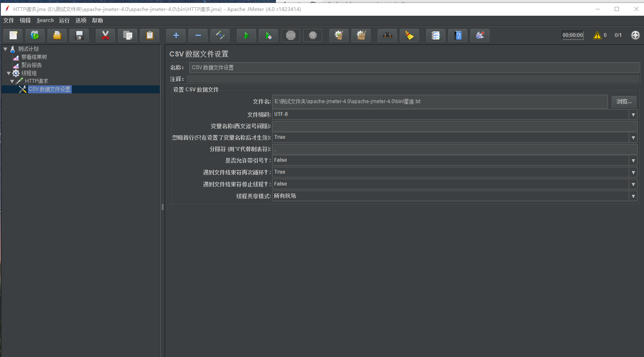Viewport: 644px width, 357px height.
Task: Click the 浏览... browse button
Action: [x=624, y=101]
